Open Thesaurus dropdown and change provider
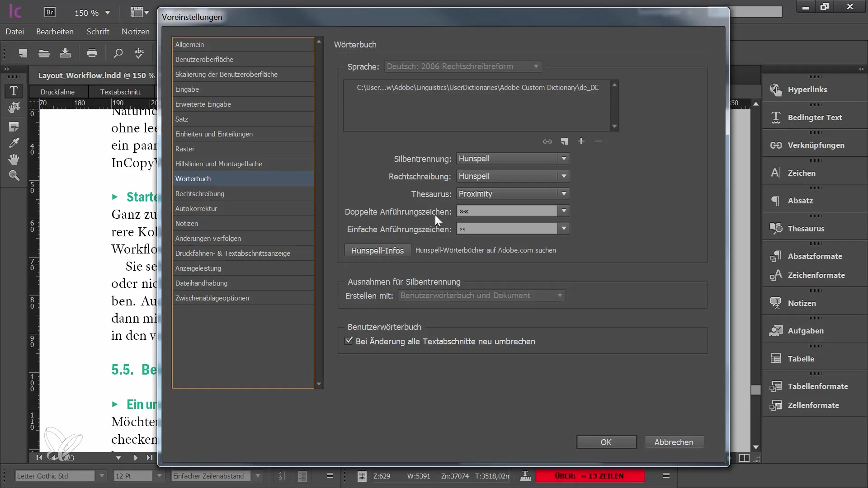The width and height of the screenshot is (868, 488). click(563, 194)
